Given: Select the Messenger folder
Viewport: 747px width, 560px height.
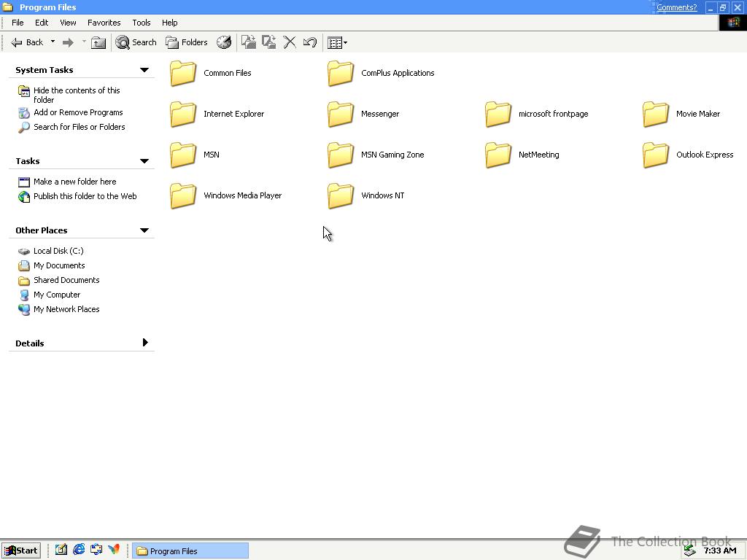Looking at the screenshot, I should pos(363,114).
